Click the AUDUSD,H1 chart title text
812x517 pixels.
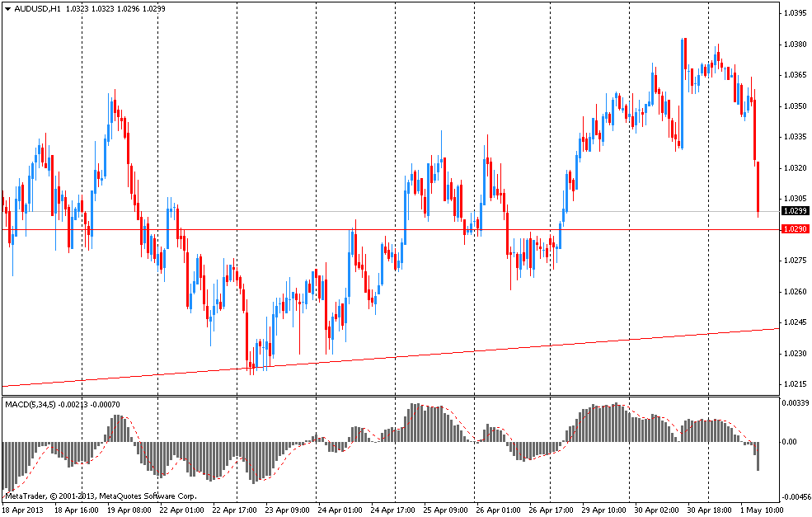tap(38, 9)
